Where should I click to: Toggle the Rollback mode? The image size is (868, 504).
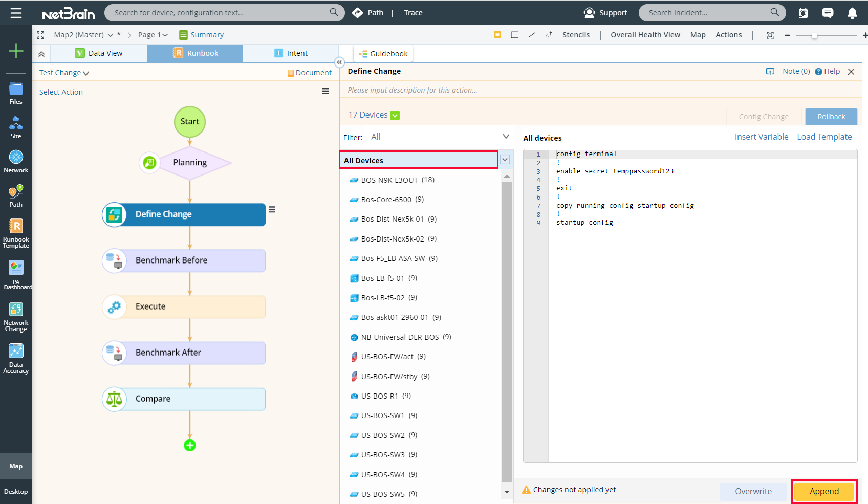point(831,117)
